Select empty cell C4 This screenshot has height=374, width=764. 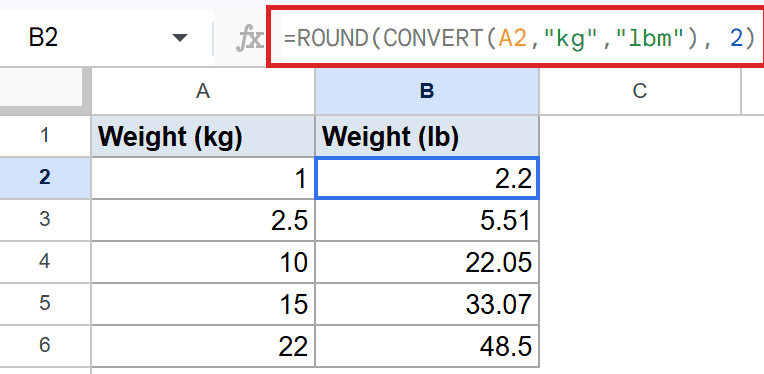pos(640,262)
